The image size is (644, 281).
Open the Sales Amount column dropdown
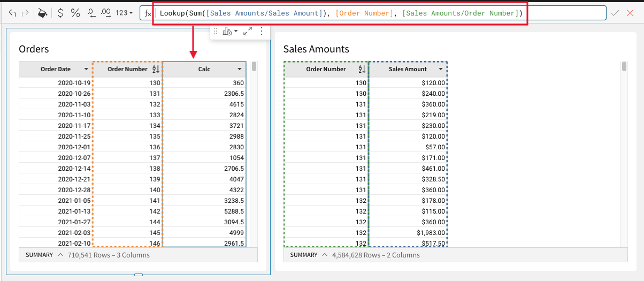click(441, 69)
